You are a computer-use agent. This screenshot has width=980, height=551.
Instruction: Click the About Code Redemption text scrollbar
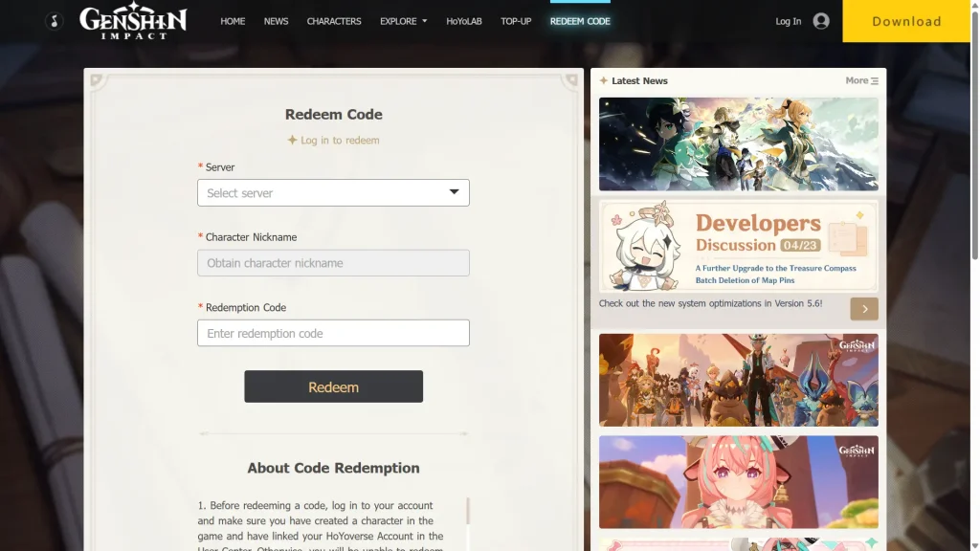(x=467, y=511)
